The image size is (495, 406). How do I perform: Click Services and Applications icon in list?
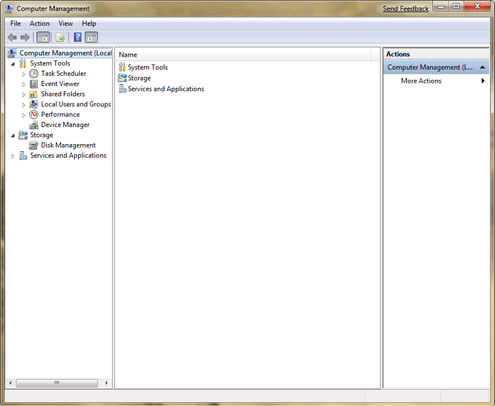pyautogui.click(x=122, y=89)
